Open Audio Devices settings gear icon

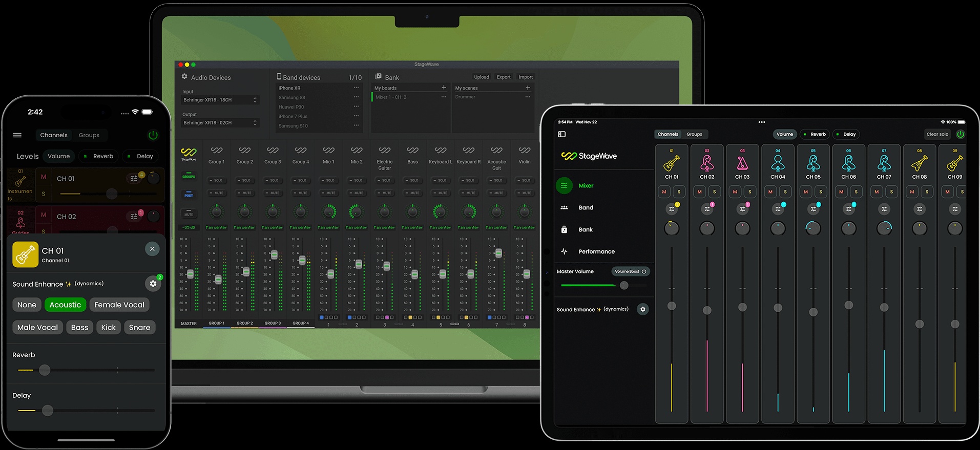pyautogui.click(x=184, y=77)
